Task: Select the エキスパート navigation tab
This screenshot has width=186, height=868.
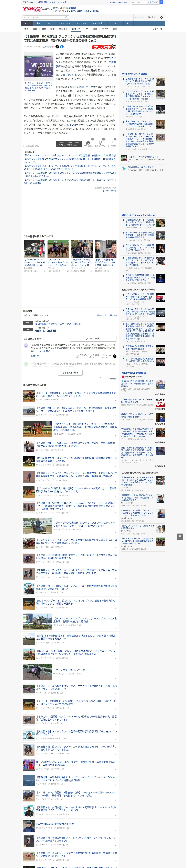Action: [64, 24]
